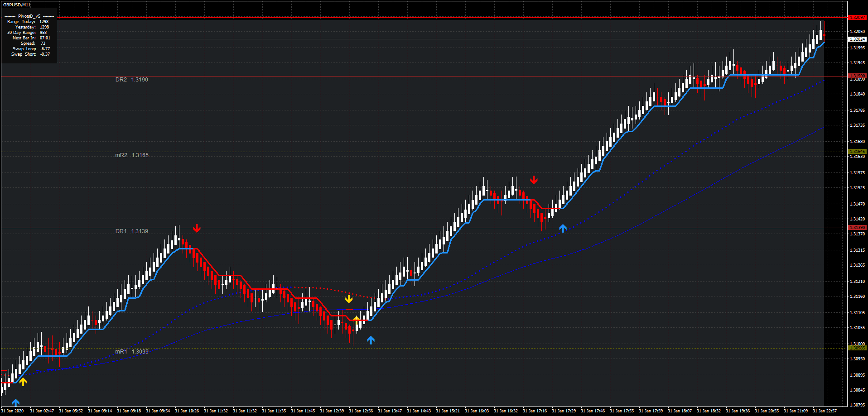Click the 31 Jan 22:57 time label

pos(825,411)
